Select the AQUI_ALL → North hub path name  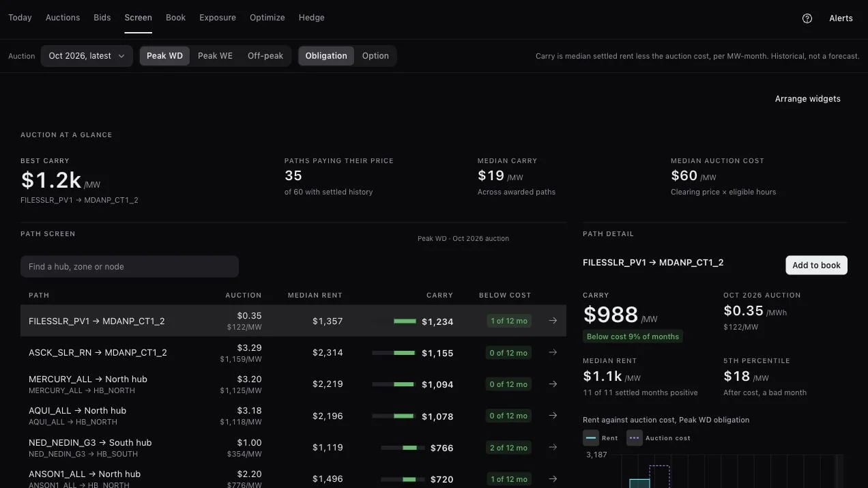point(77,411)
